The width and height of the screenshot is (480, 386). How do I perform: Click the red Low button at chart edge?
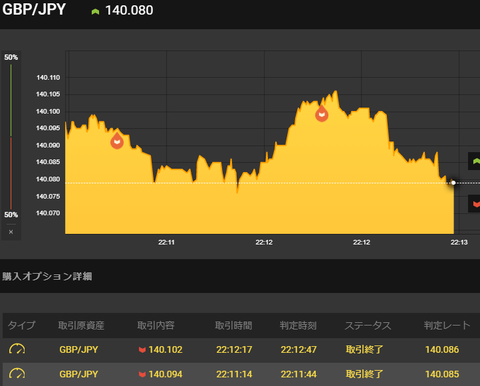(x=474, y=203)
